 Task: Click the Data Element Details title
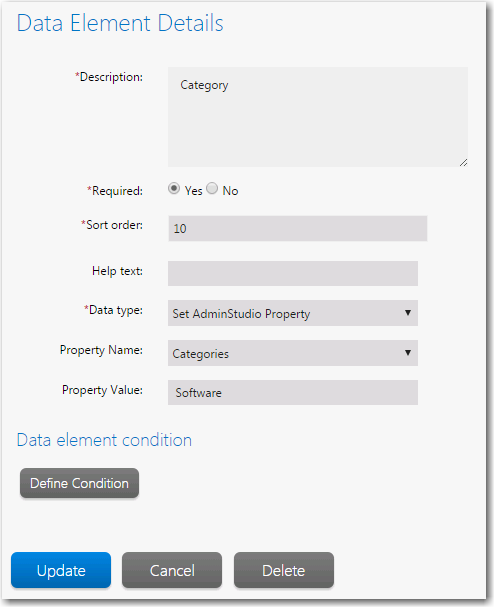[120, 23]
